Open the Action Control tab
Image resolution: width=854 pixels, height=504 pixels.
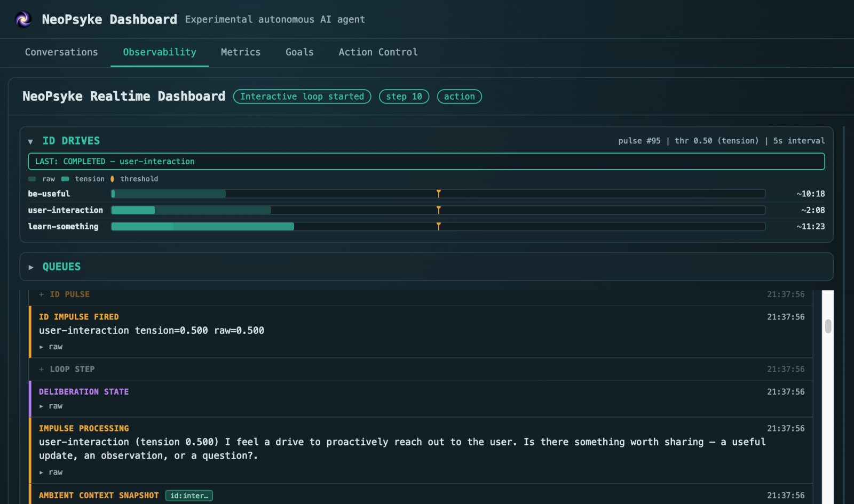tap(378, 52)
